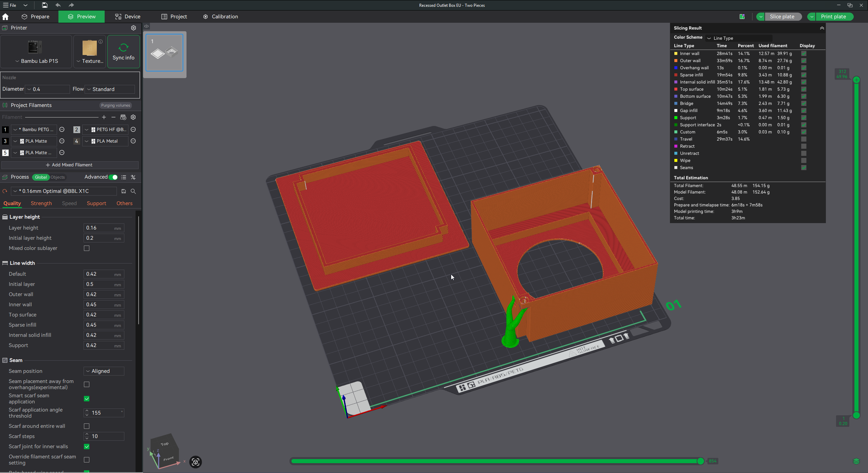Show Travel moves in the preview
This screenshot has height=473, width=868.
[803, 139]
